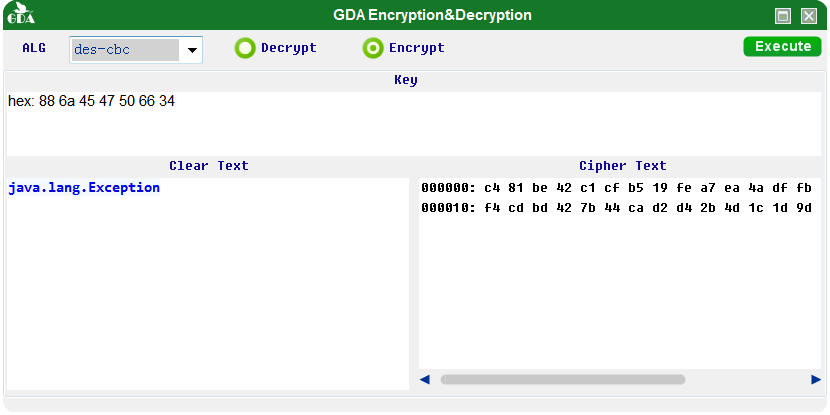Image resolution: width=830 pixels, height=415 pixels.
Task: Click the Execute button
Action: 782,47
